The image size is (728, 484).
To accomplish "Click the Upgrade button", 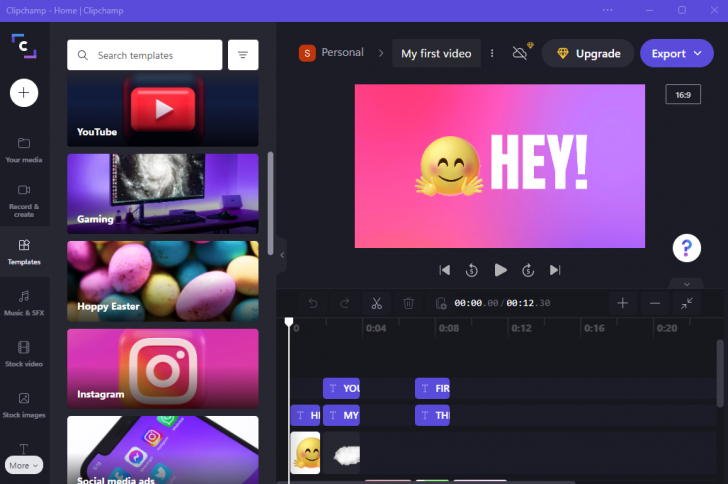I will point(588,53).
